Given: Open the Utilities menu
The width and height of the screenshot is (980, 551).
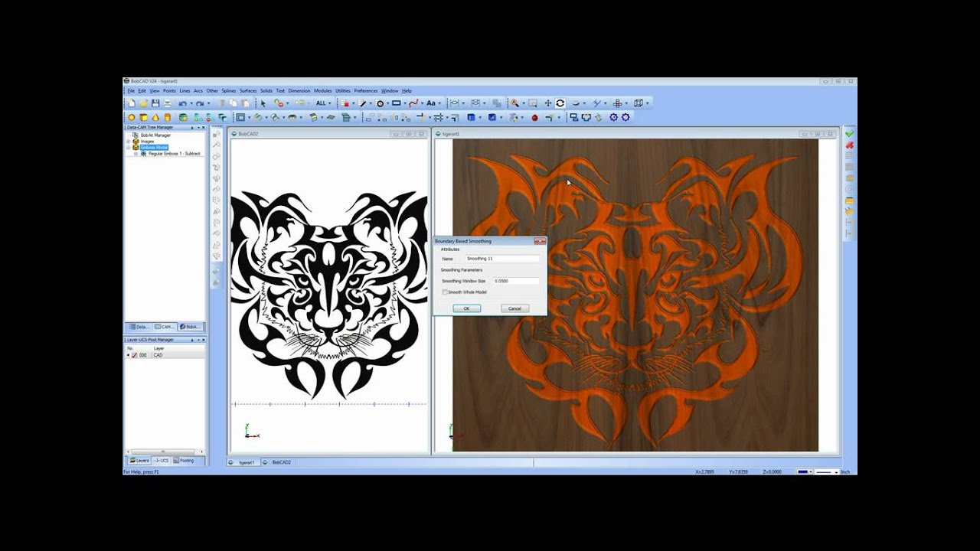Looking at the screenshot, I should [x=343, y=91].
